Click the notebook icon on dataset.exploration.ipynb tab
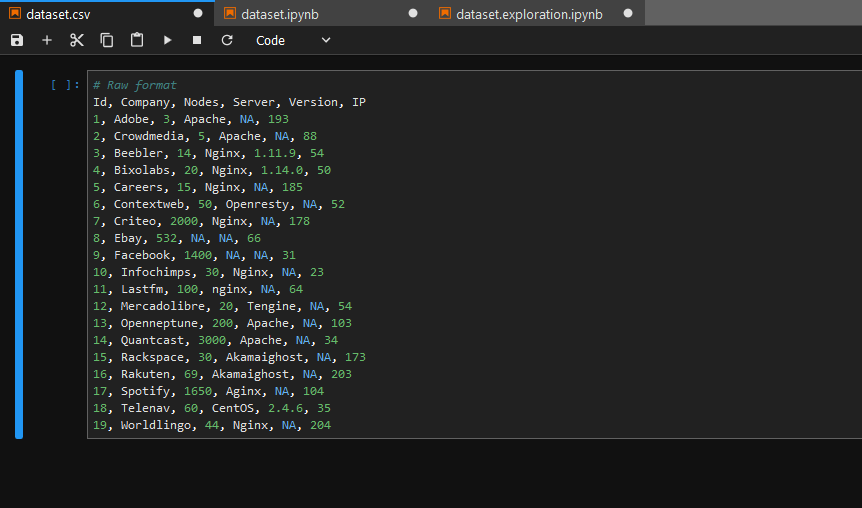This screenshot has width=862, height=508. [x=445, y=13]
